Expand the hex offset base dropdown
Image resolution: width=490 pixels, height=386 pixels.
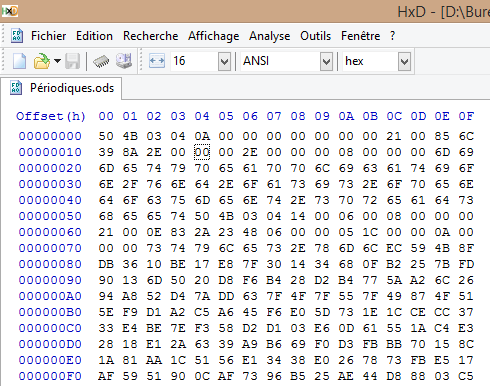pyautogui.click(x=404, y=61)
